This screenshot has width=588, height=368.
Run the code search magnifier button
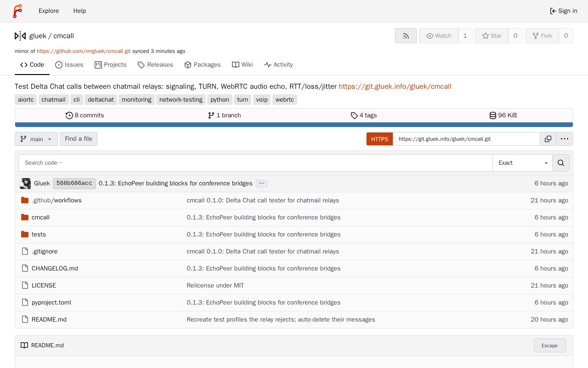coord(561,163)
